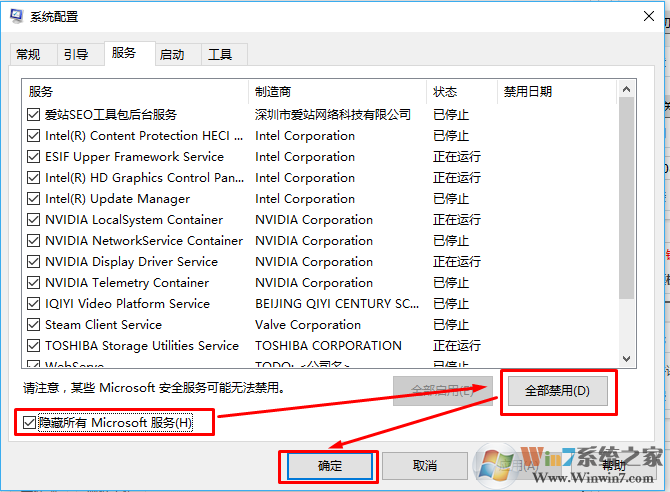The image size is (670, 492).
Task: Click the 帮助 button
Action: click(x=614, y=465)
